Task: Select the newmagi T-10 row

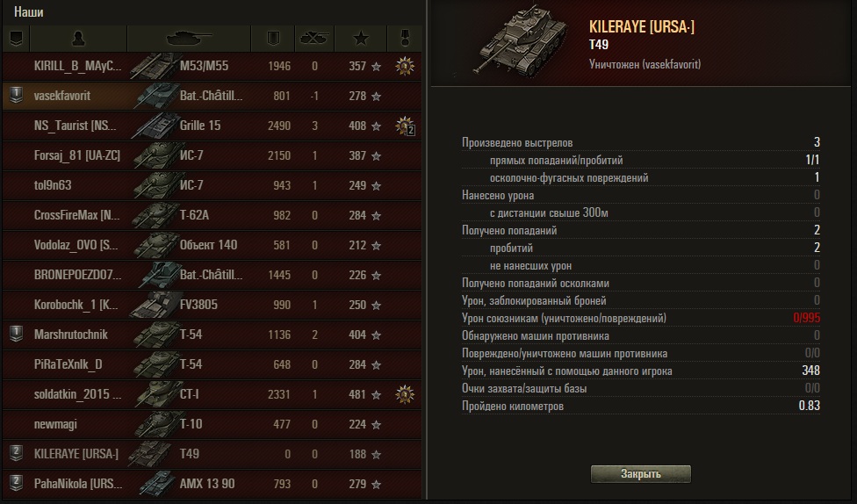Action: click(211, 424)
